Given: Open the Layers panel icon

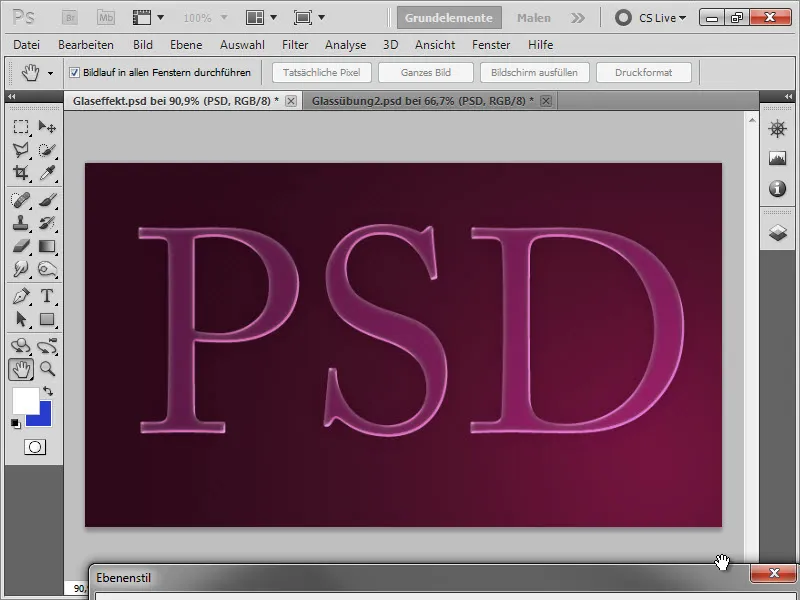Looking at the screenshot, I should (777, 233).
